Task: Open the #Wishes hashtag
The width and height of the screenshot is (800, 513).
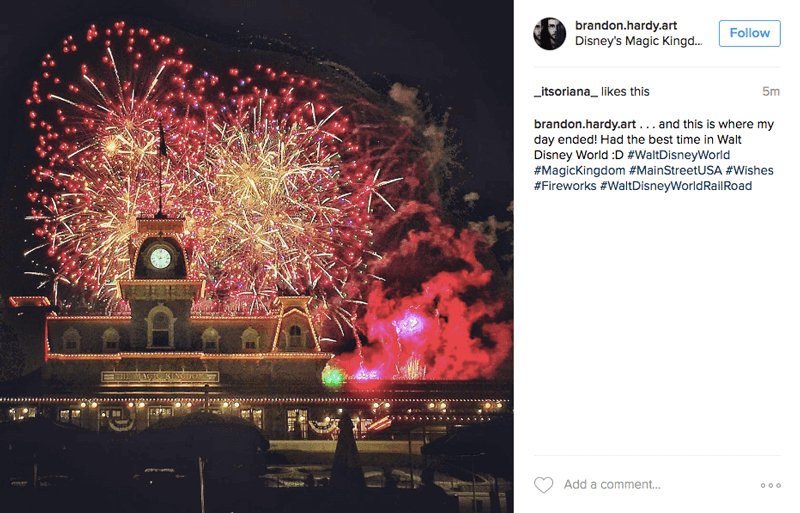Action: coord(749,170)
